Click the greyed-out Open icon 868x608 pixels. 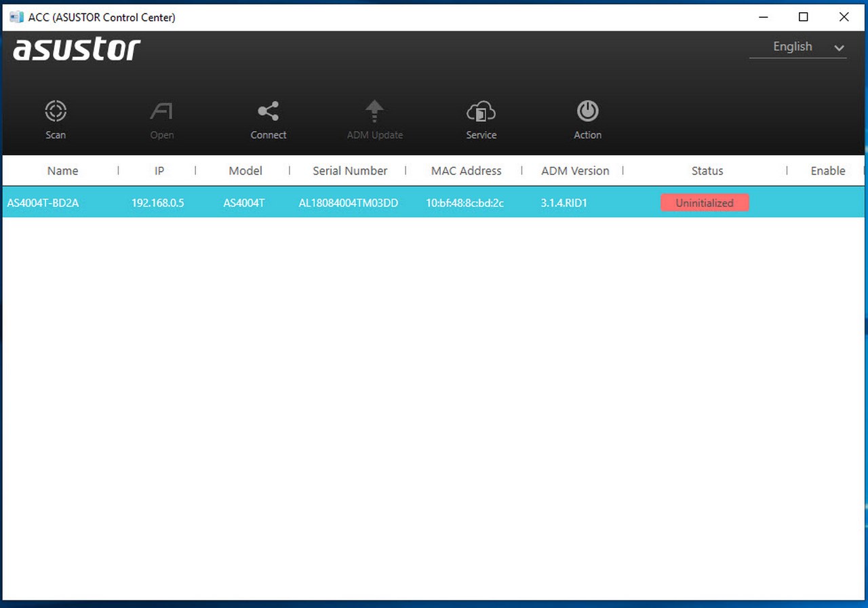click(x=162, y=111)
